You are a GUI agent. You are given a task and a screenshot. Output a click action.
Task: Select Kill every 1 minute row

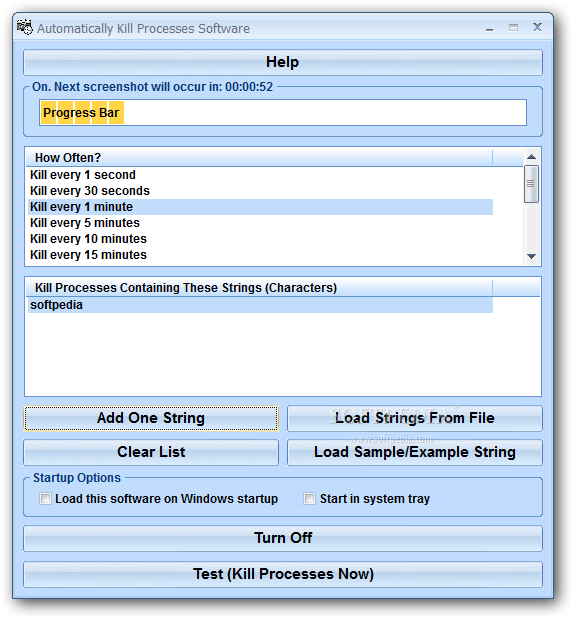(260, 207)
